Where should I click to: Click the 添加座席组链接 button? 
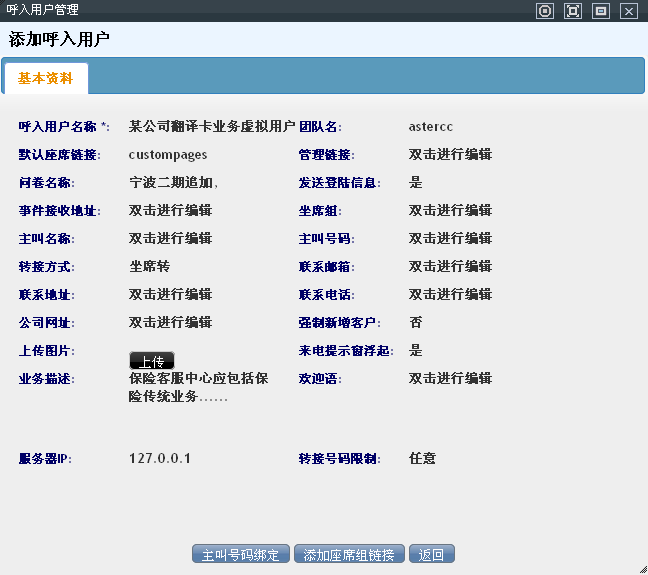[349, 554]
